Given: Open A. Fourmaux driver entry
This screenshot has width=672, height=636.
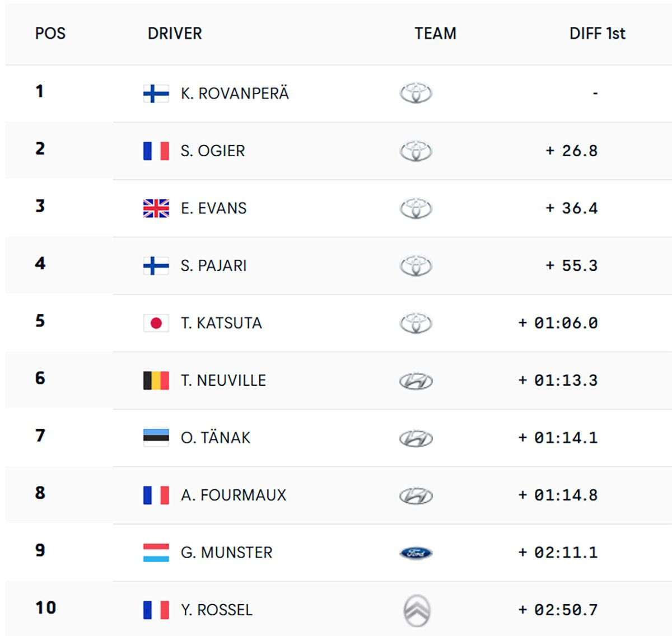Looking at the screenshot, I should 234,495.
